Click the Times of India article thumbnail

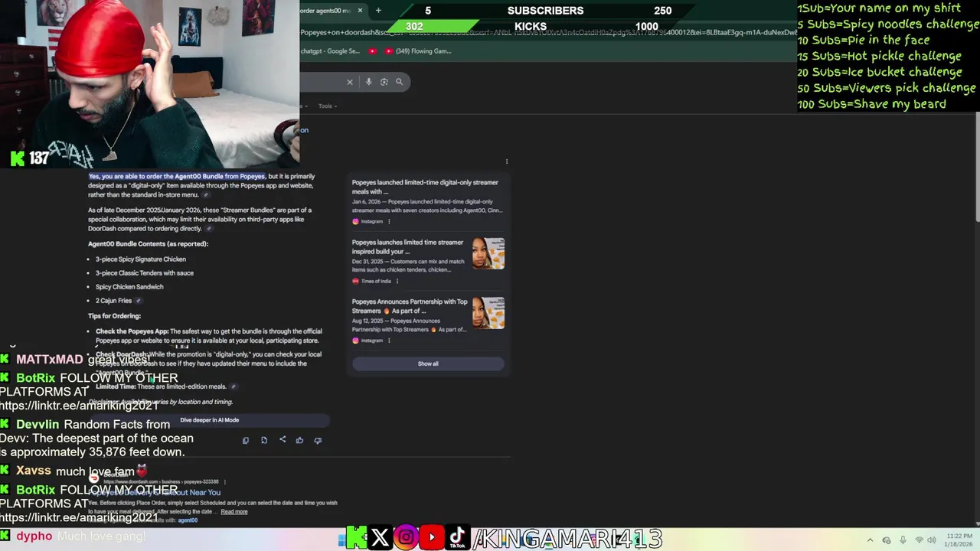click(x=488, y=253)
